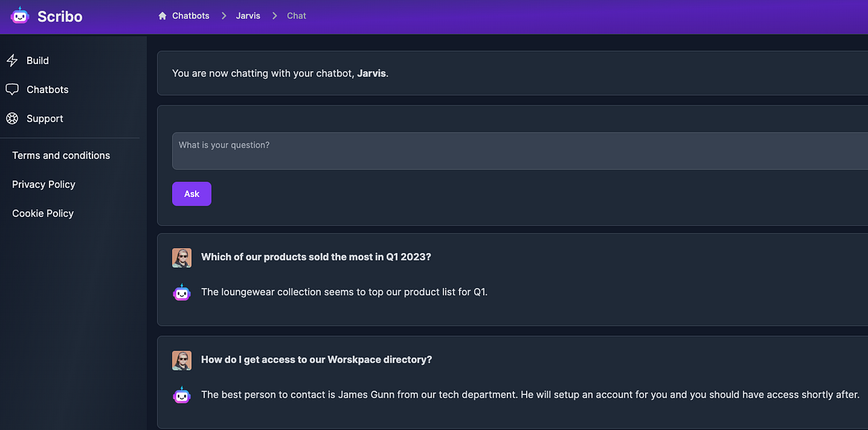This screenshot has width=868, height=430.
Task: Click the Chatbots speech bubble icon
Action: point(11,90)
